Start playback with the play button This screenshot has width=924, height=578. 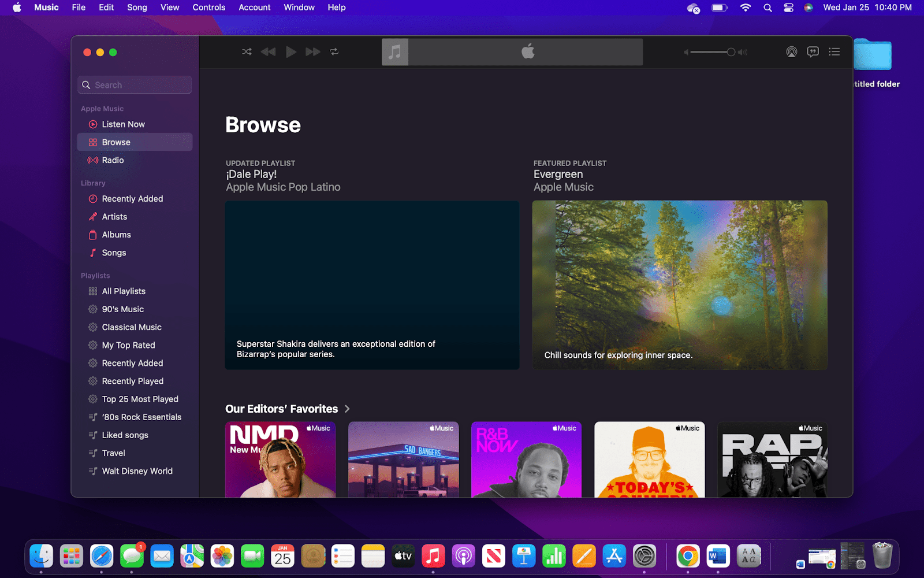click(x=291, y=52)
